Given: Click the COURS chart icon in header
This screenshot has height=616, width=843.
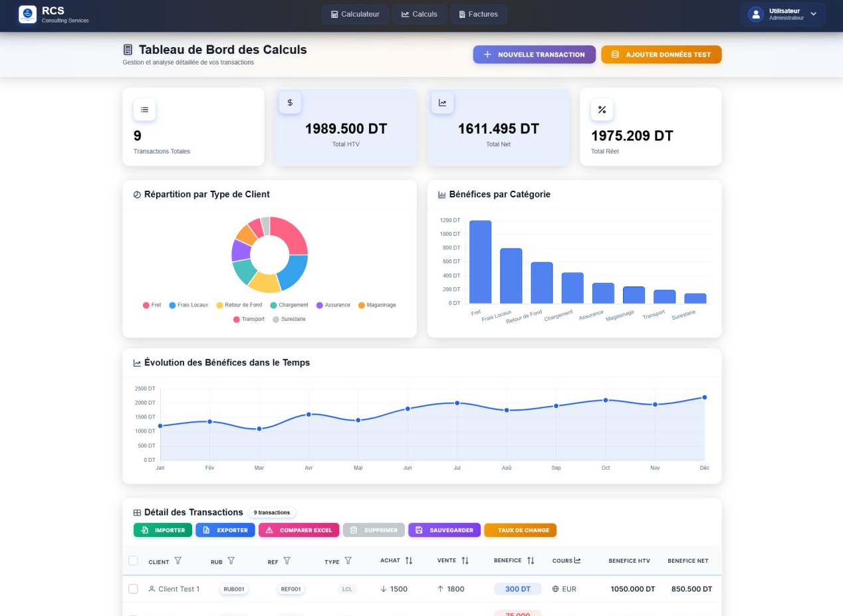Looking at the screenshot, I should (577, 561).
